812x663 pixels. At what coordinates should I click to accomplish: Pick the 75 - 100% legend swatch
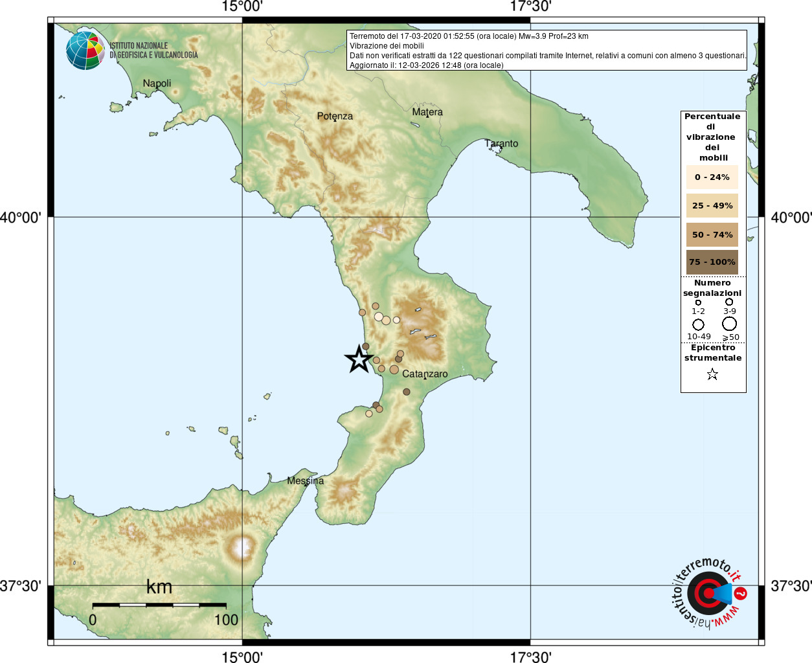click(x=712, y=262)
